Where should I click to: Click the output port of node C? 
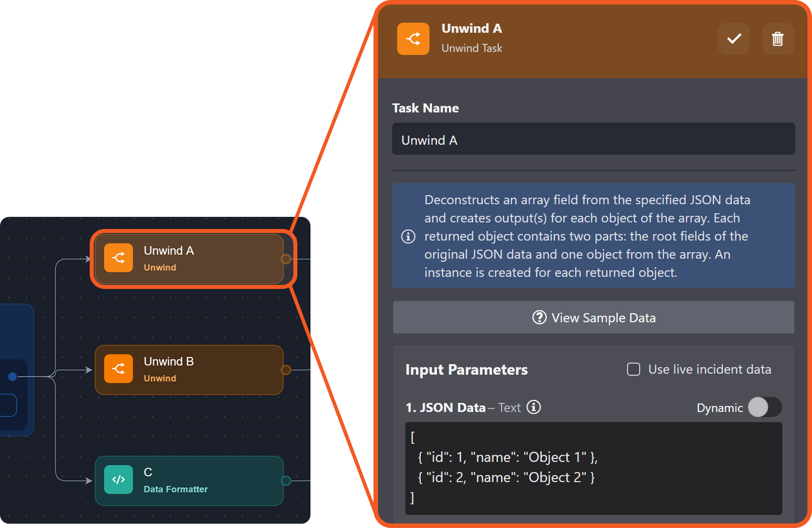(286, 481)
